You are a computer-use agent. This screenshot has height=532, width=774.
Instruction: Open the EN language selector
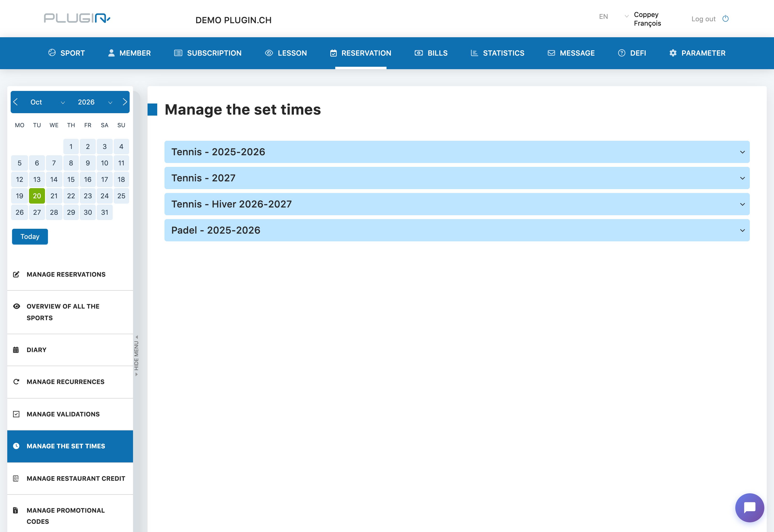click(613, 16)
